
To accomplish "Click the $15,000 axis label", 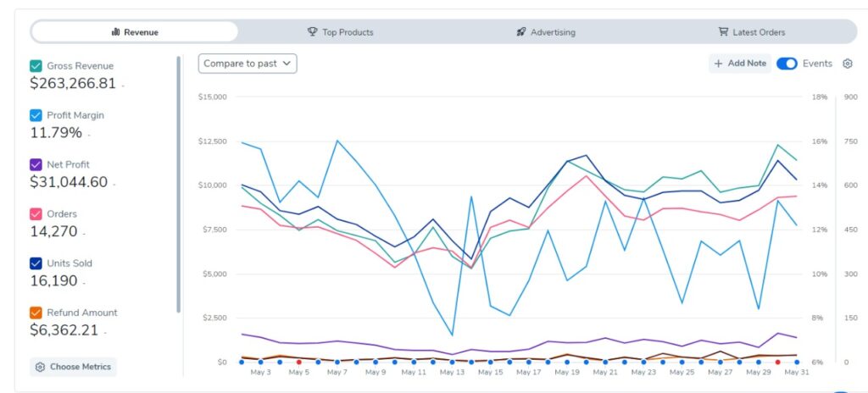I will click(x=213, y=97).
